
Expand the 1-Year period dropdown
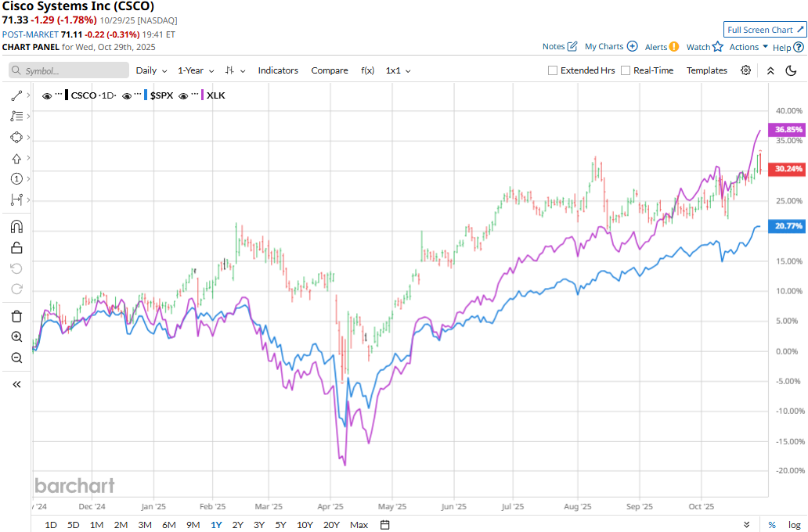click(x=196, y=70)
